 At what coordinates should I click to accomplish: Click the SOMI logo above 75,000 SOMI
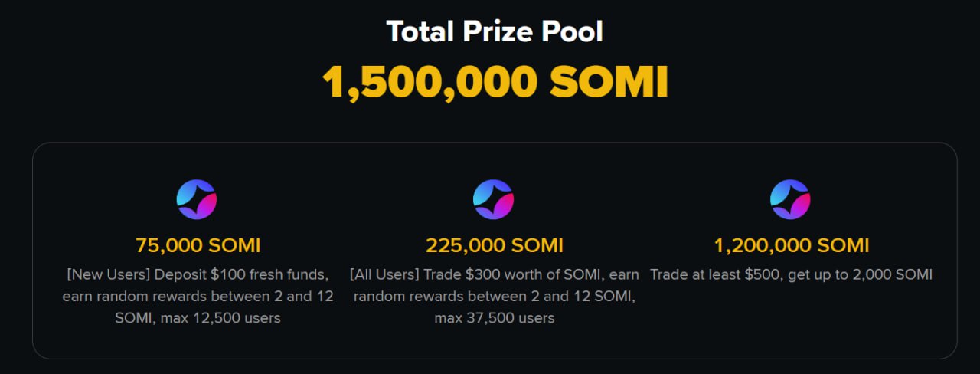click(x=197, y=199)
